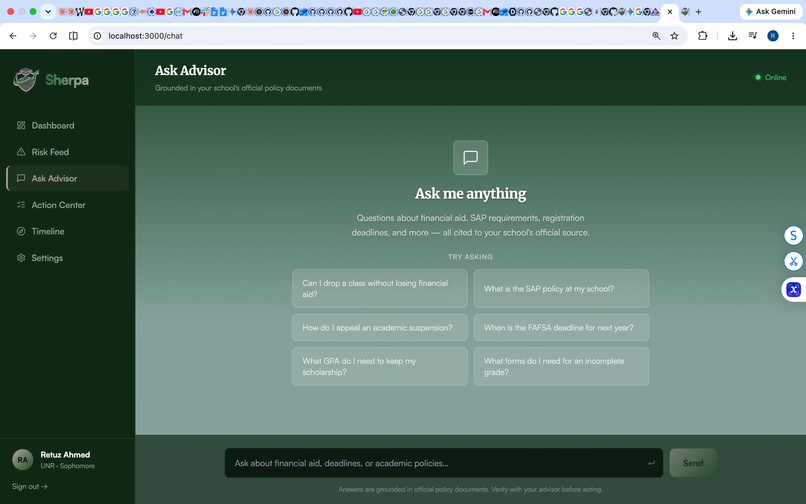Click the Settings gear icon
Viewport: 806px width, 504px height.
tap(21, 258)
